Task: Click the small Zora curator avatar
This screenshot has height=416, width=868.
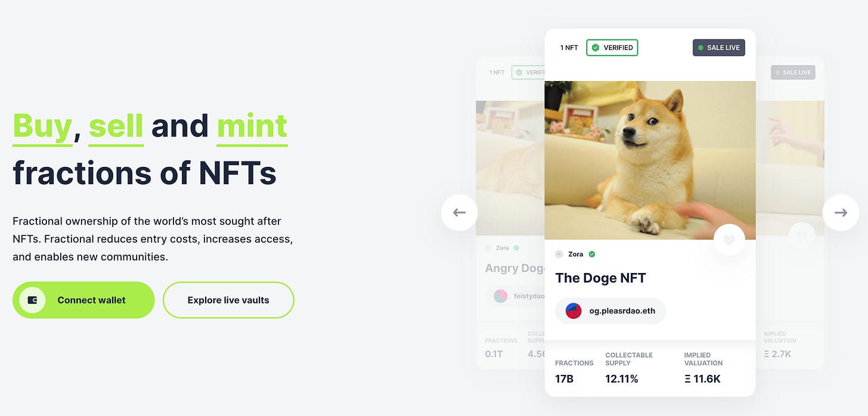Action: click(559, 254)
